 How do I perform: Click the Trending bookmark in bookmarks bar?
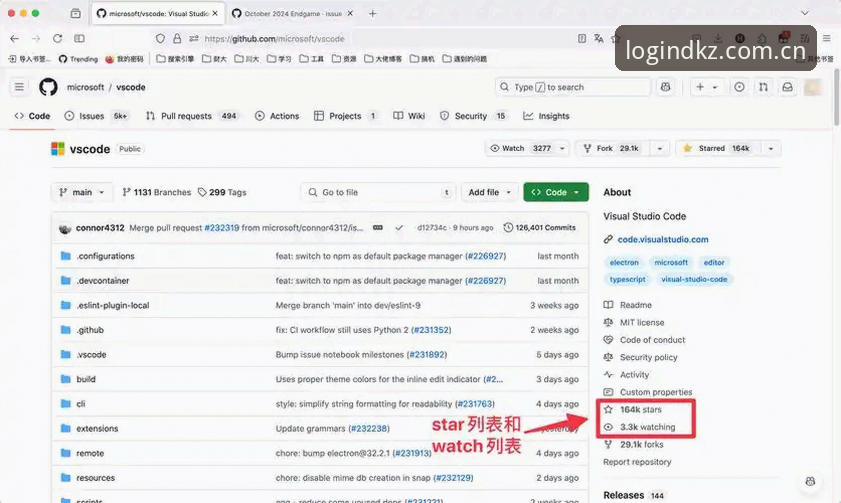(x=78, y=59)
